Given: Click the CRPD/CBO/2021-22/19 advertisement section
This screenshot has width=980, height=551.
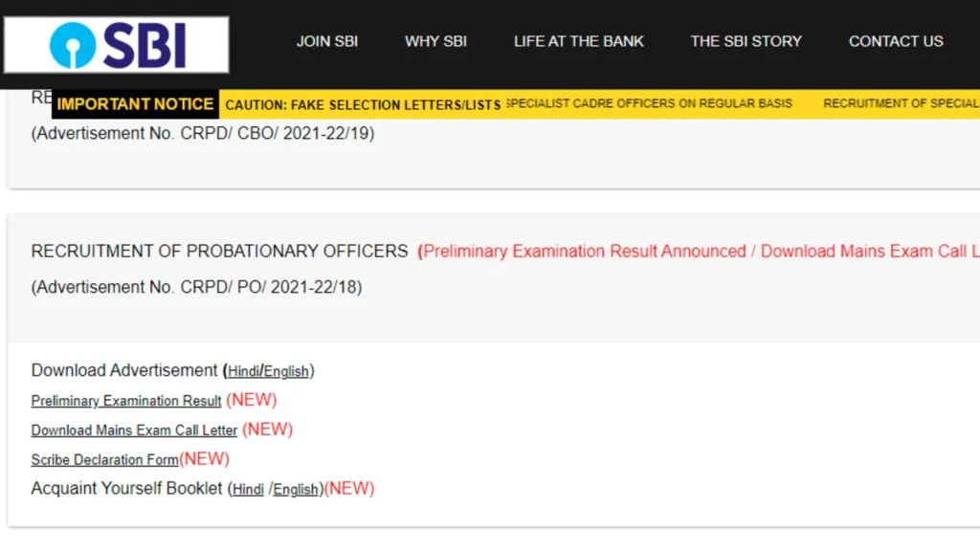Looking at the screenshot, I should (203, 134).
